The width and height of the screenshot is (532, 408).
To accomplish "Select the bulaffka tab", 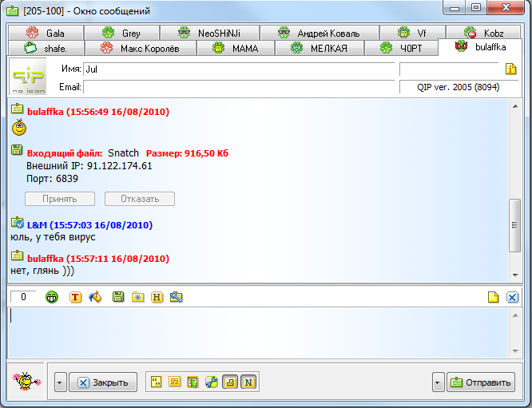I will 480,47.
